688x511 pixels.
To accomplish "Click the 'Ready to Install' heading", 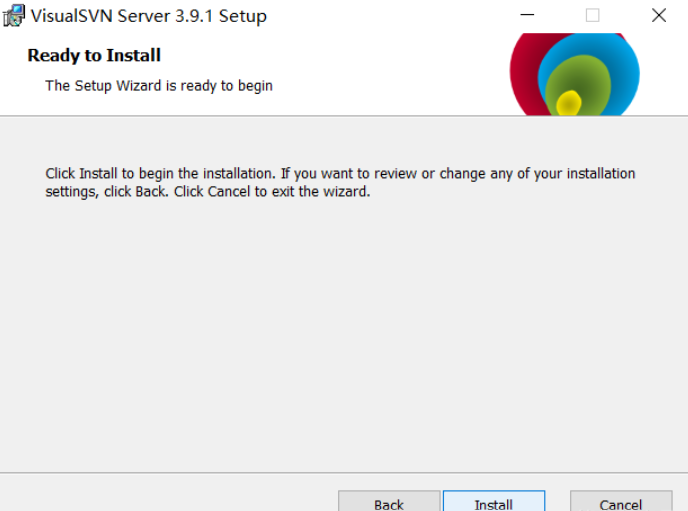I will pyautogui.click(x=94, y=56).
